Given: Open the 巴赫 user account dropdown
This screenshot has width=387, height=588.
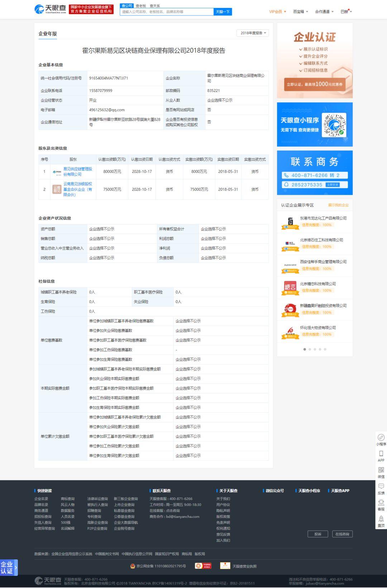Looking at the screenshot, I should coord(346,12).
